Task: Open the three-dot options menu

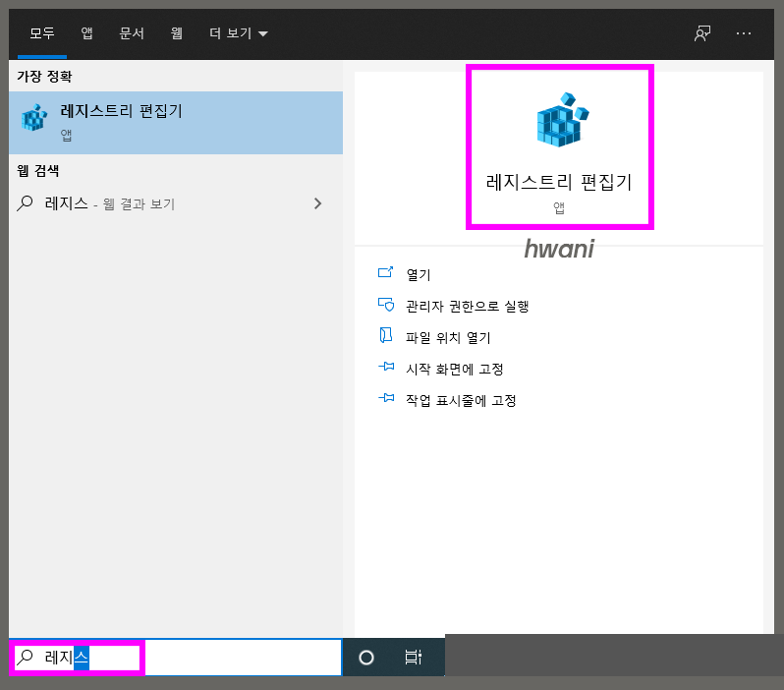Action: click(x=744, y=33)
